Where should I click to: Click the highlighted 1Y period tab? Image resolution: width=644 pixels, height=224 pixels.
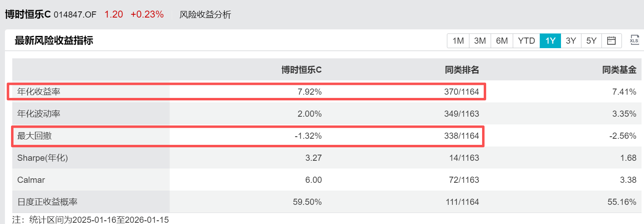tap(550, 41)
